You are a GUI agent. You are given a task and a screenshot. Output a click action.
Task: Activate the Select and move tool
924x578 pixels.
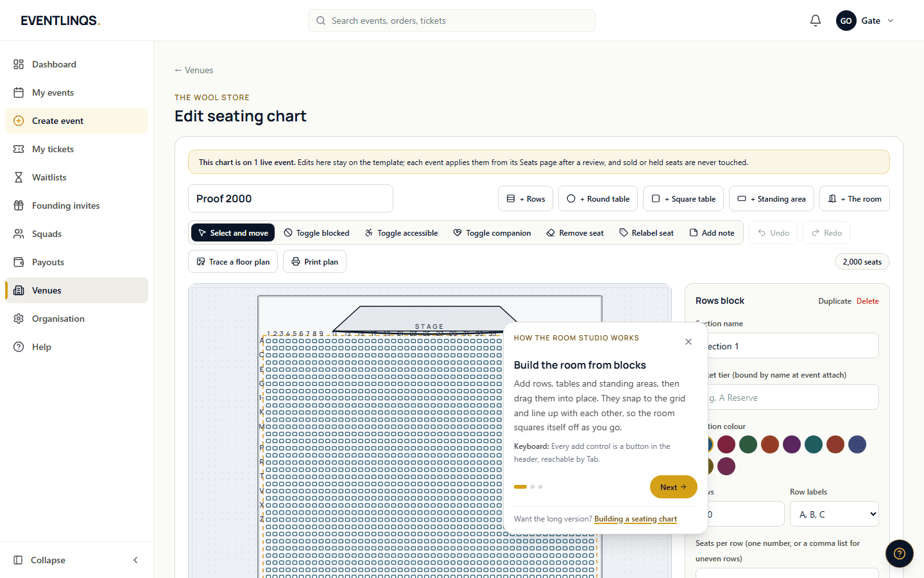(x=233, y=232)
